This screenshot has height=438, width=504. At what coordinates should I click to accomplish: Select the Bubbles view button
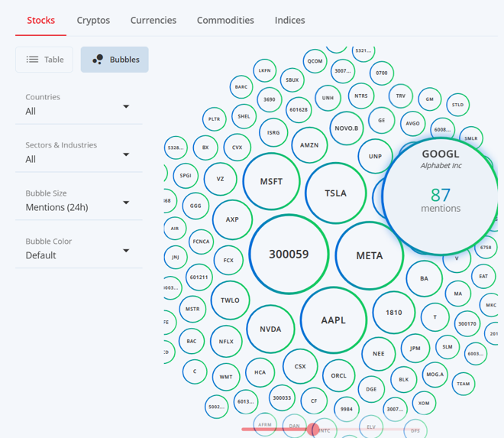pos(115,60)
